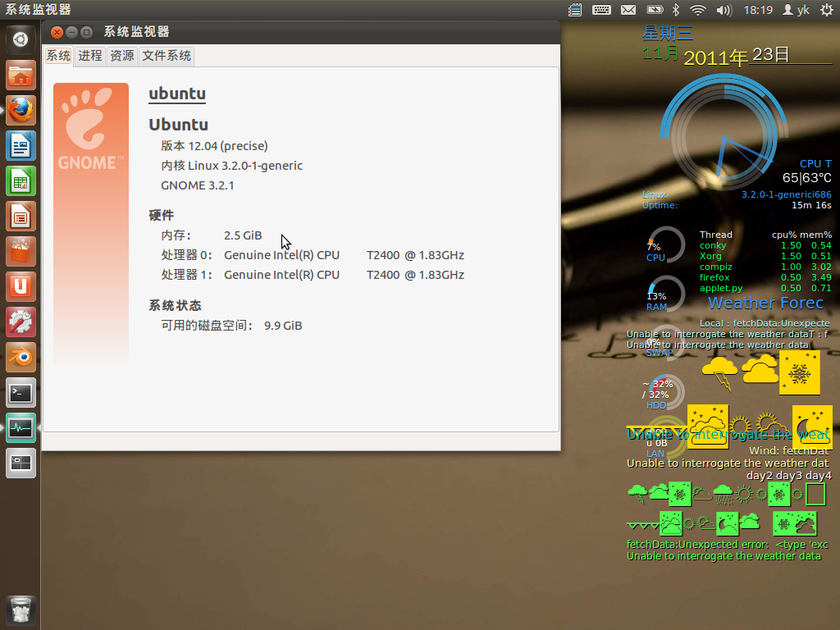The height and width of the screenshot is (630, 840).
Task: Open the Dash home launcher icon
Action: 21,39
